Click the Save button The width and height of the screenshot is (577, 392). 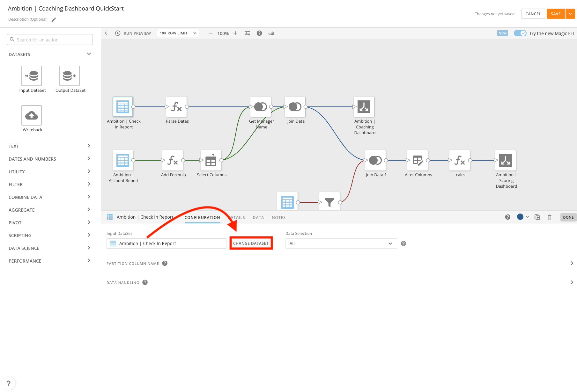click(556, 14)
